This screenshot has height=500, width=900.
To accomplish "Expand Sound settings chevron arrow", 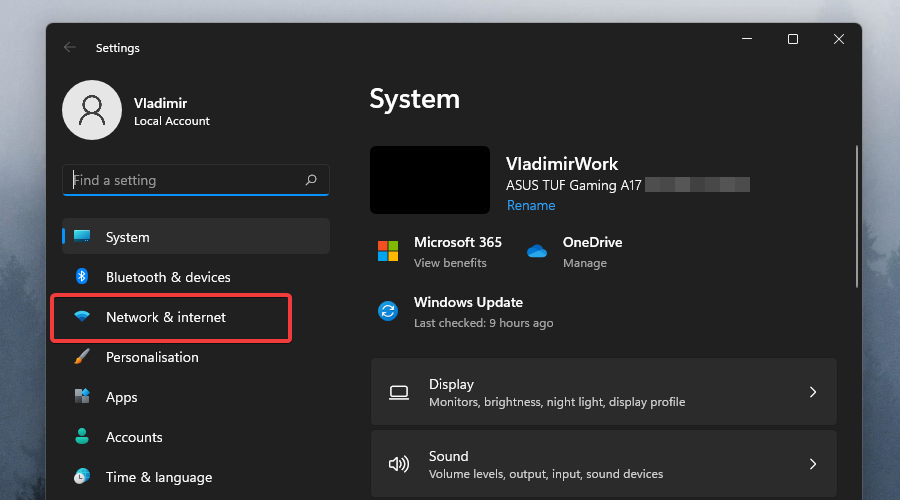I will click(x=812, y=464).
